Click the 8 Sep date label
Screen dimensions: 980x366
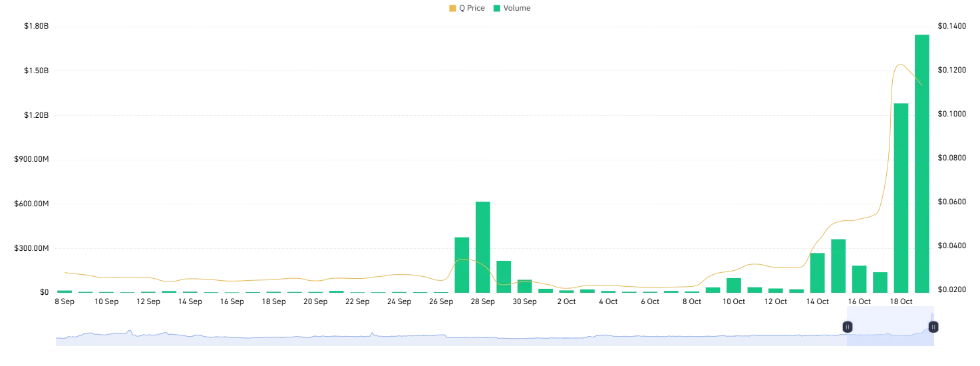65,301
